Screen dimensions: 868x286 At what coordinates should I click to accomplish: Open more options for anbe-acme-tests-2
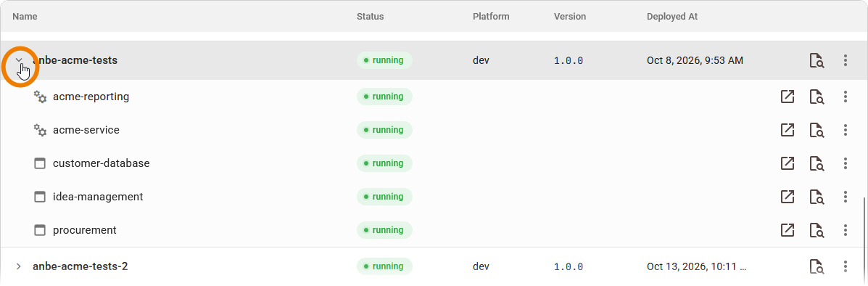846,266
